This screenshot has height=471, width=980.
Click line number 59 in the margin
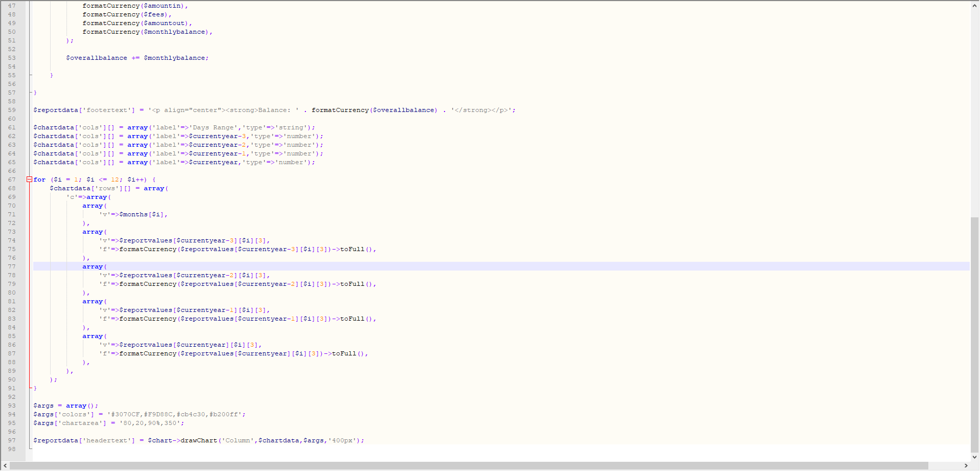point(12,110)
